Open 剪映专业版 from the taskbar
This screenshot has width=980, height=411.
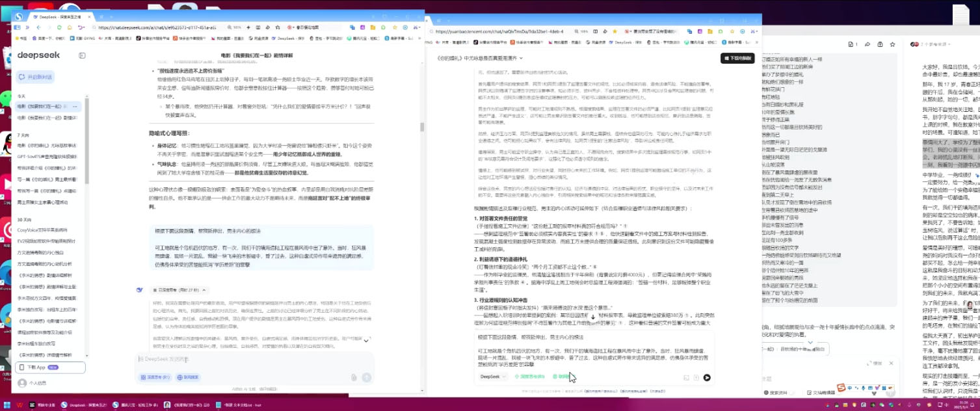42,404
